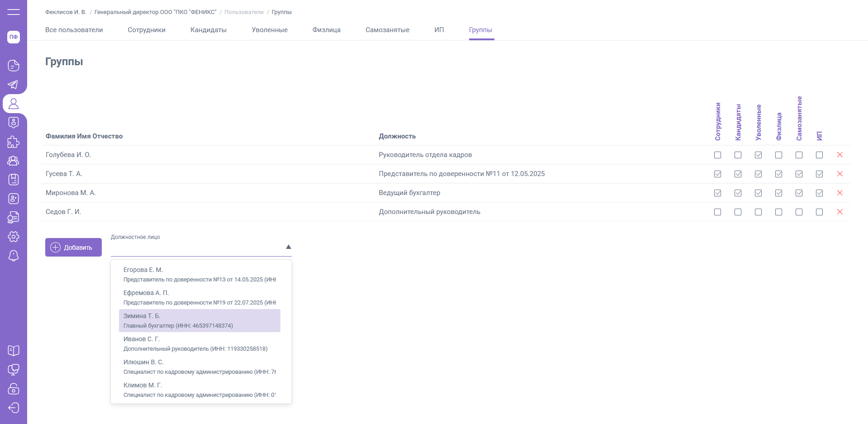Open the notifications bell icon
The height and width of the screenshot is (424, 868).
(14, 256)
